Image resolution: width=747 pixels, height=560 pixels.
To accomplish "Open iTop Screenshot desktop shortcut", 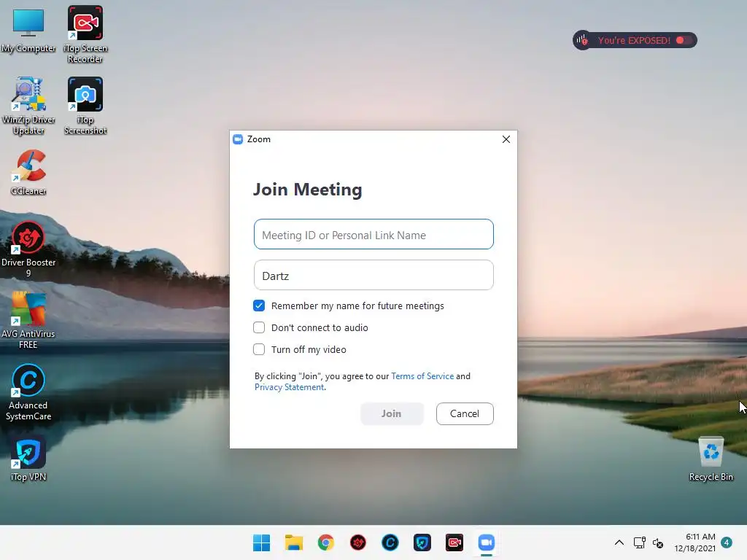I will (85, 106).
